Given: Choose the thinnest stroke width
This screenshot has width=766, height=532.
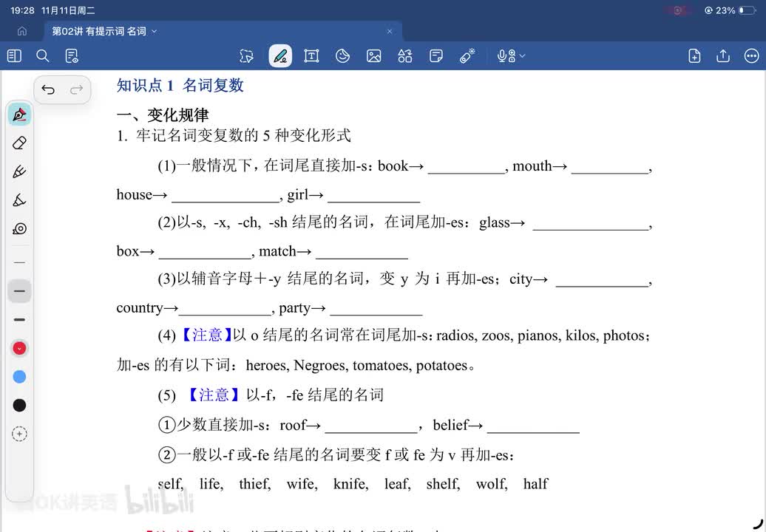Looking at the screenshot, I should 19,262.
